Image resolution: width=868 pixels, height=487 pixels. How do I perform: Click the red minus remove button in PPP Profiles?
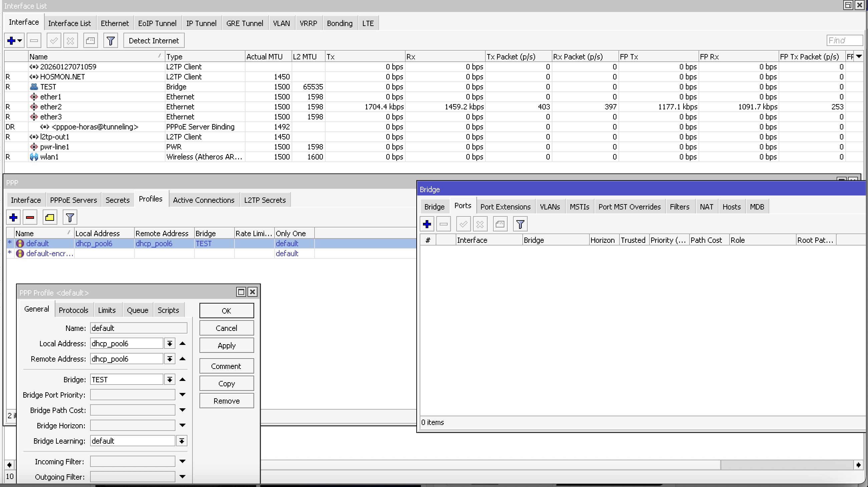[x=30, y=217]
